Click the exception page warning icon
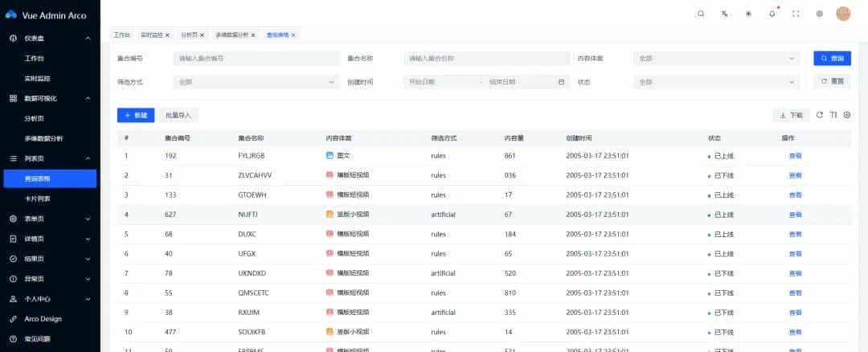Screen dimensions: 868x352 click(x=14, y=279)
